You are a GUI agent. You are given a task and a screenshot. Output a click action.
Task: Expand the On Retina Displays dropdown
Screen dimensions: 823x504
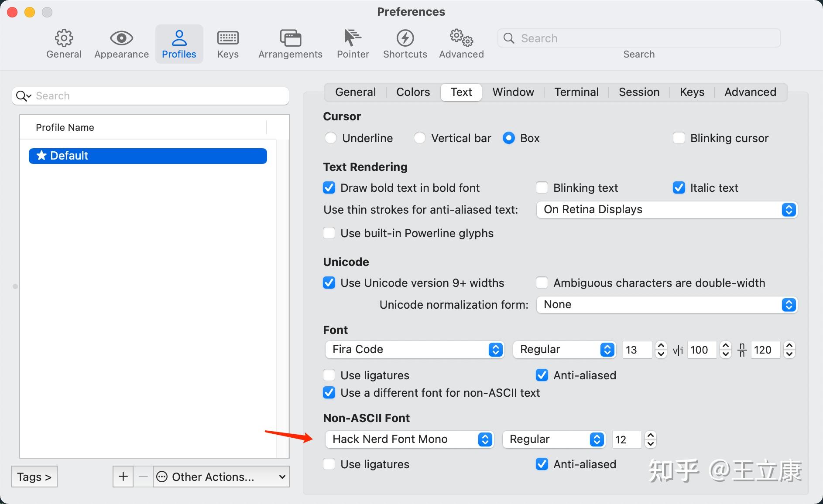point(667,210)
